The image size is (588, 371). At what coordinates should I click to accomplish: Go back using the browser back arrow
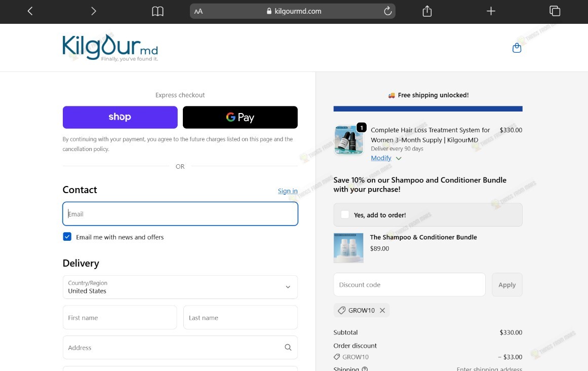point(30,11)
